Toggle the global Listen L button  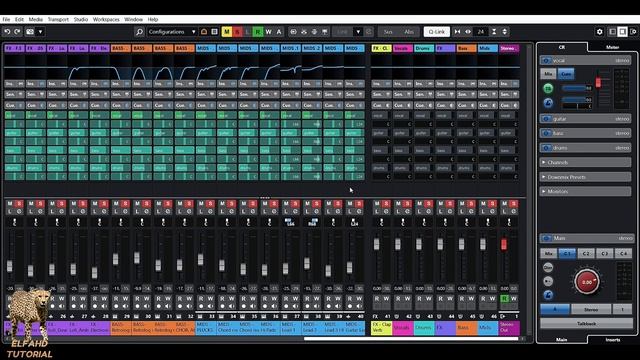tap(247, 31)
